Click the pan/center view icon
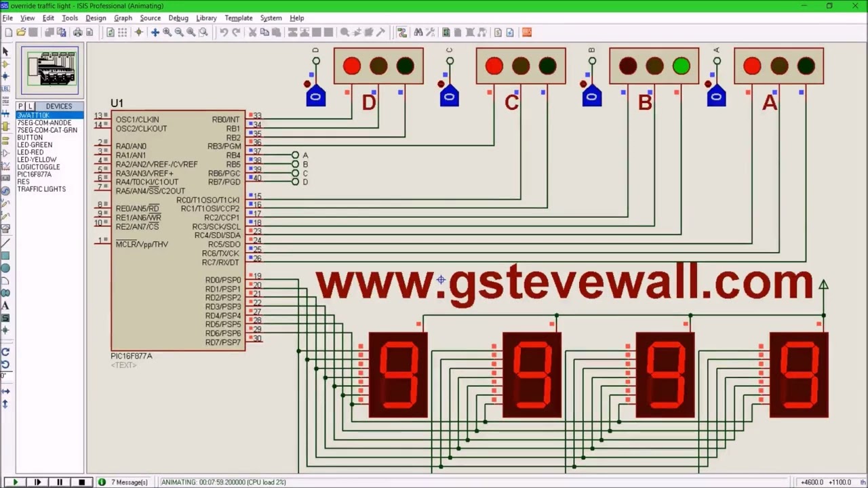The image size is (868, 488). pyautogui.click(x=155, y=32)
